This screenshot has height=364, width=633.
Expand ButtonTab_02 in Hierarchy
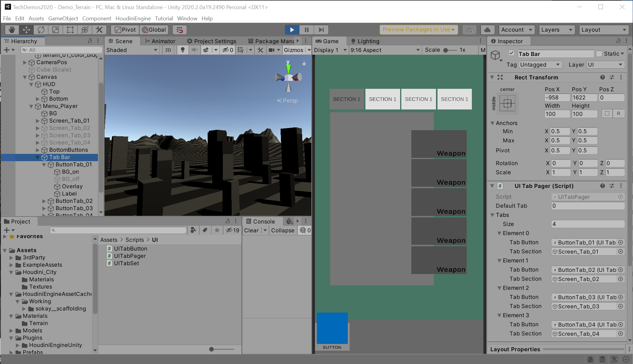44,201
